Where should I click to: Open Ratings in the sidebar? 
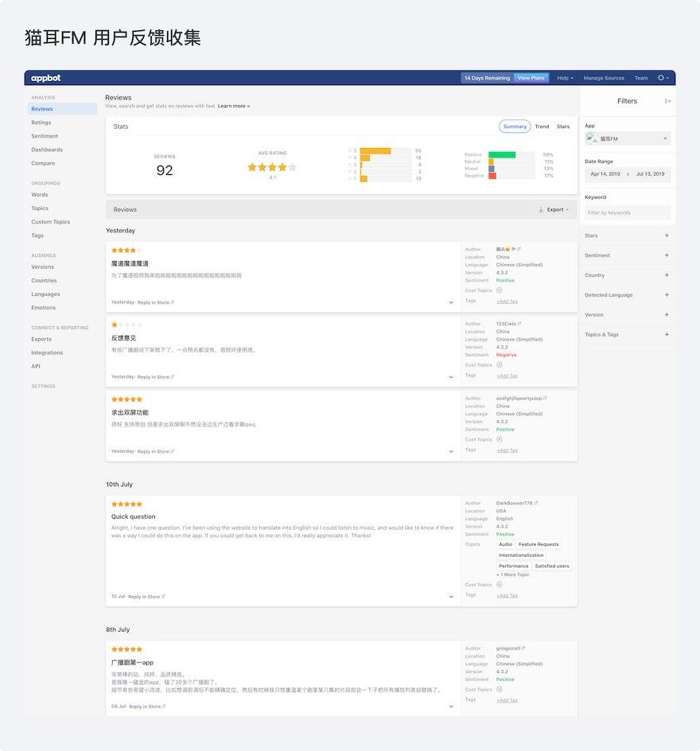point(41,123)
